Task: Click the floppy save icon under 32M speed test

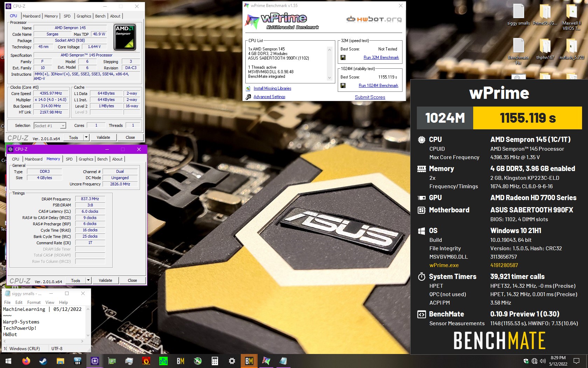Action: tap(343, 57)
